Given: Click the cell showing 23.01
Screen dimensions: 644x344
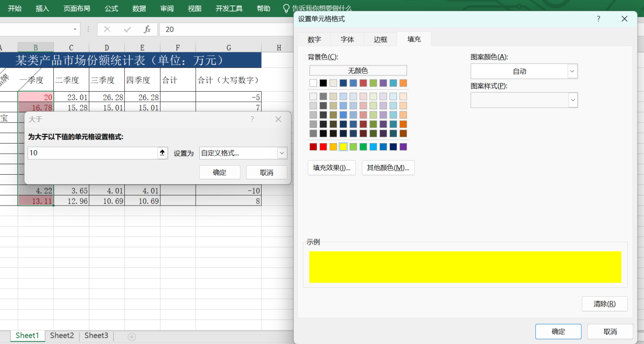Looking at the screenshot, I should tap(71, 97).
